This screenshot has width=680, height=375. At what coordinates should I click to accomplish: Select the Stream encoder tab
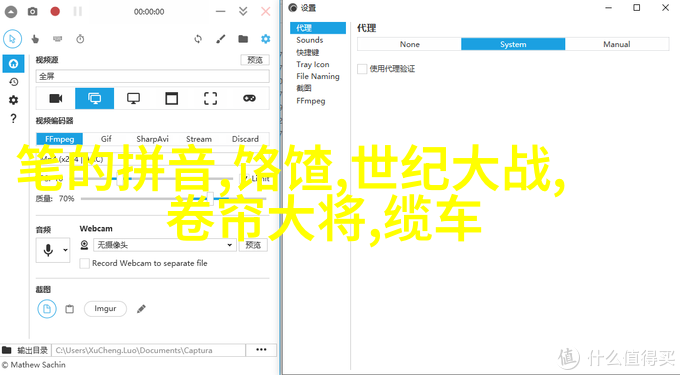pyautogui.click(x=199, y=139)
